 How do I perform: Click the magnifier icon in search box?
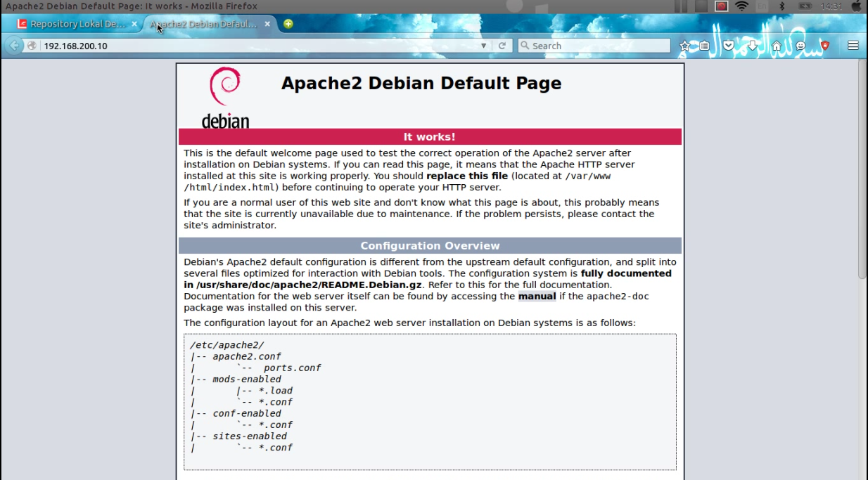coord(525,46)
